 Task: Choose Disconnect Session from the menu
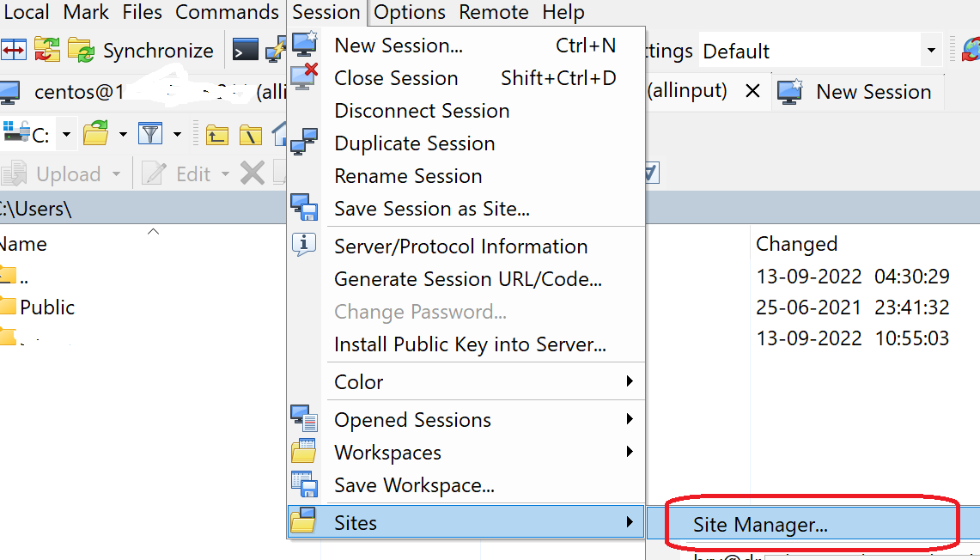420,110
